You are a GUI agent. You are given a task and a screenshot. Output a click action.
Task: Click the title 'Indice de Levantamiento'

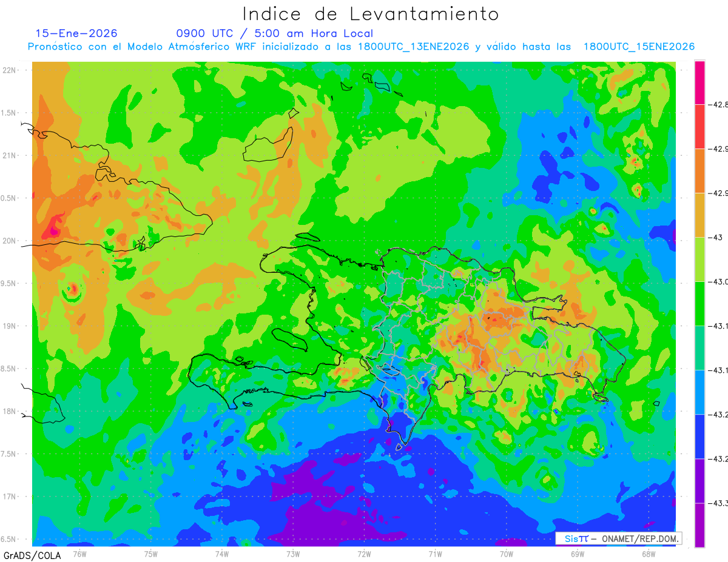pos(370,13)
